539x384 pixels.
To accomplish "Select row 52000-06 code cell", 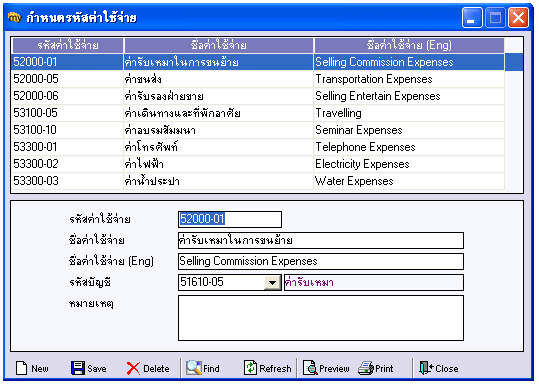I will tap(67, 96).
